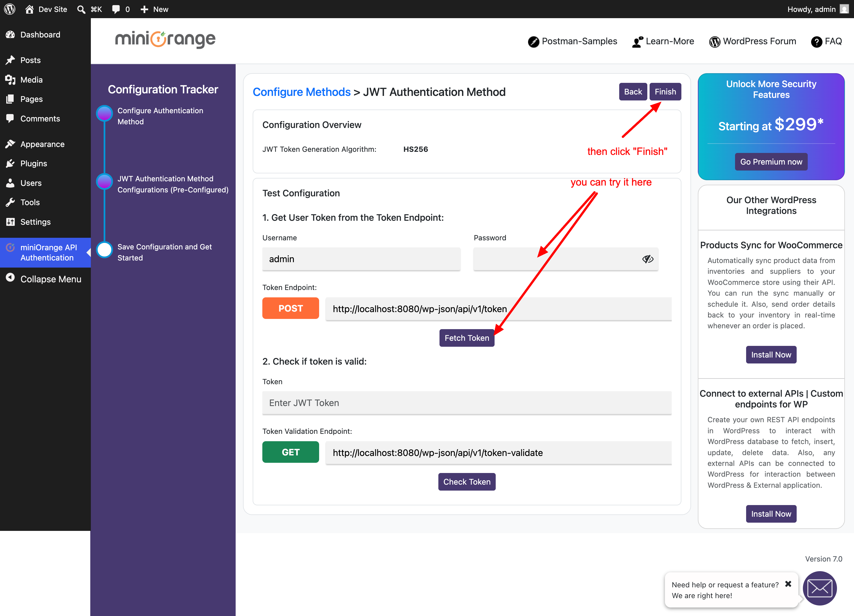Image resolution: width=854 pixels, height=616 pixels.
Task: Open WordPress Forum link
Action: click(752, 41)
